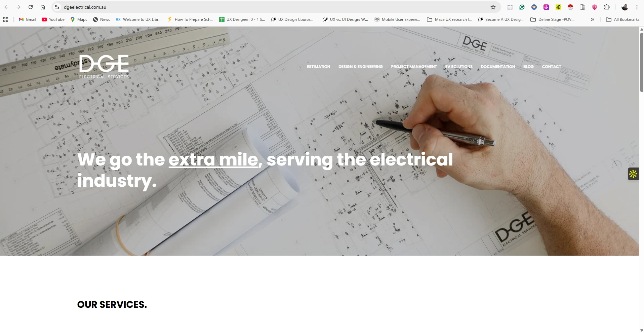
Task: Open the All Bookmarks folder
Action: pos(622,20)
